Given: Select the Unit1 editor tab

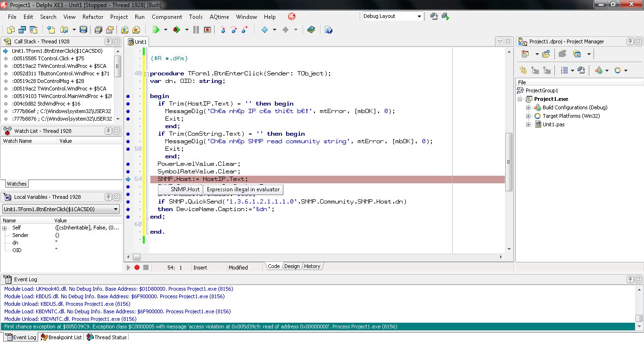Looking at the screenshot, I should pyautogui.click(x=137, y=41).
